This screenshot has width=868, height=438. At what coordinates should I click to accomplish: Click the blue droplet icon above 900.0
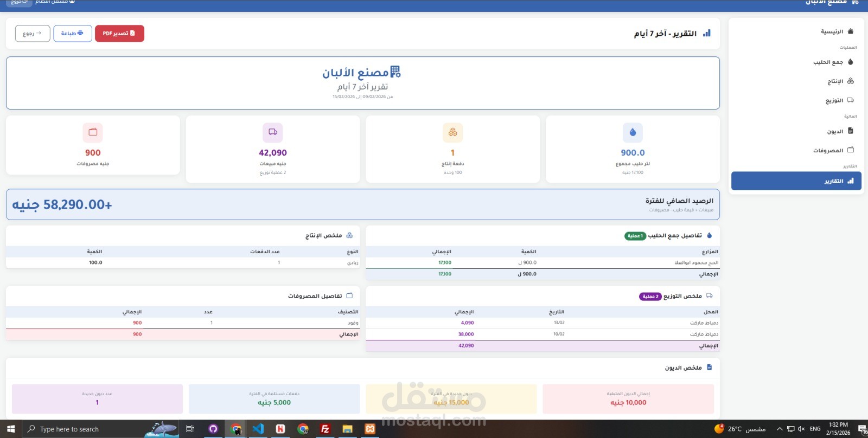coord(633,132)
